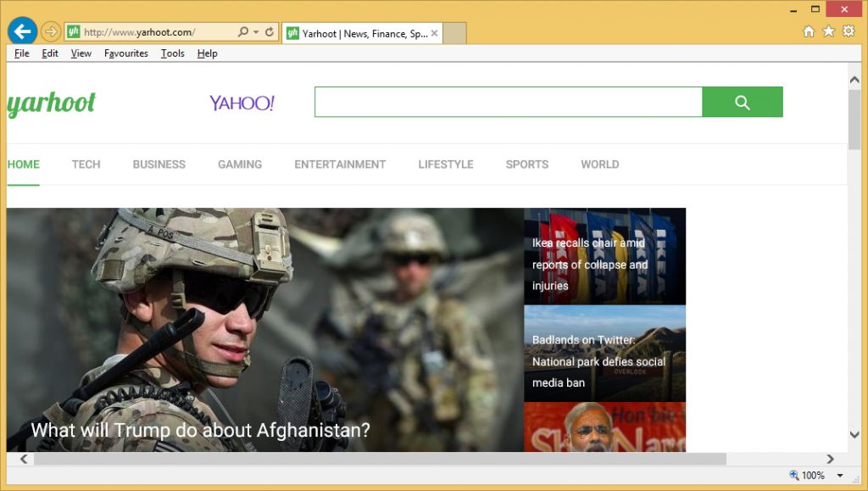The width and height of the screenshot is (868, 491).
Task: Maximize the browser window
Action: click(815, 9)
